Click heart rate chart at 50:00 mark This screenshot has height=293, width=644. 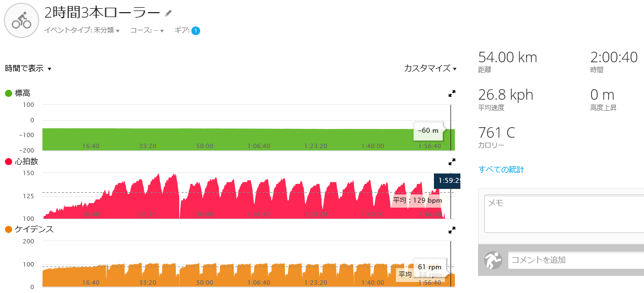click(x=205, y=197)
